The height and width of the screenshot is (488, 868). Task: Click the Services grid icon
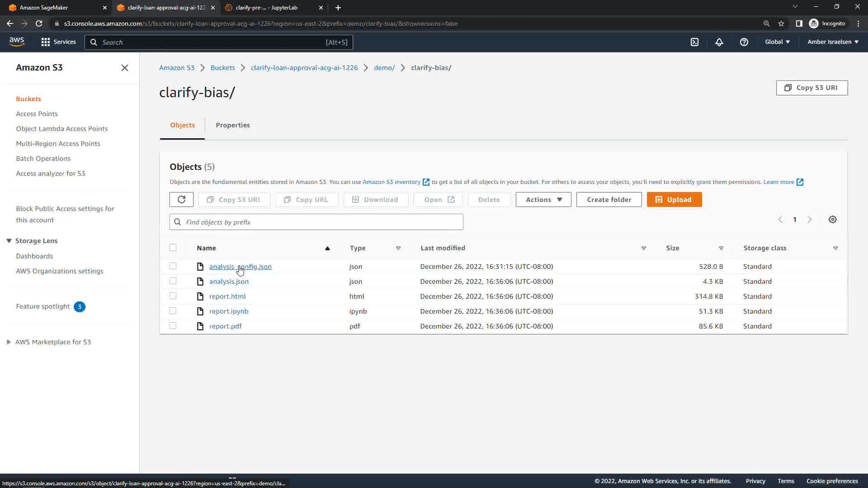pyautogui.click(x=45, y=42)
